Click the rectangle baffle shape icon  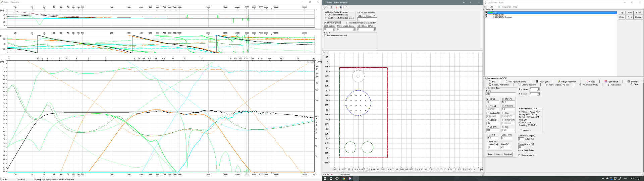pyautogui.click(x=346, y=7)
